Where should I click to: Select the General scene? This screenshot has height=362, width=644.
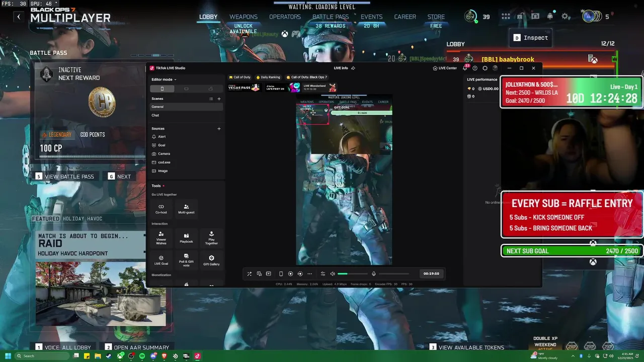186,107
